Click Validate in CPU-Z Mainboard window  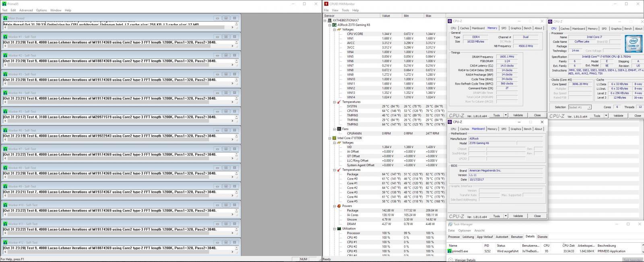[x=518, y=216]
